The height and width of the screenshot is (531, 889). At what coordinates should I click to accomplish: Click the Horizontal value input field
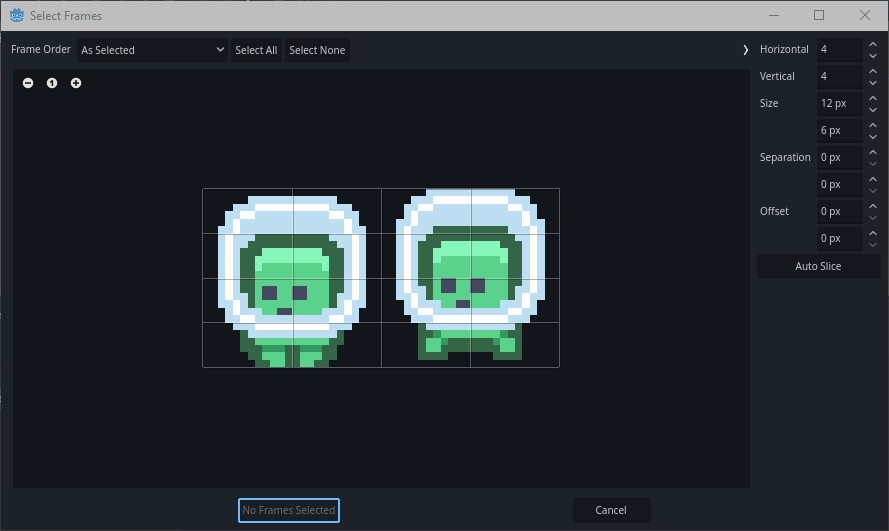(838, 50)
